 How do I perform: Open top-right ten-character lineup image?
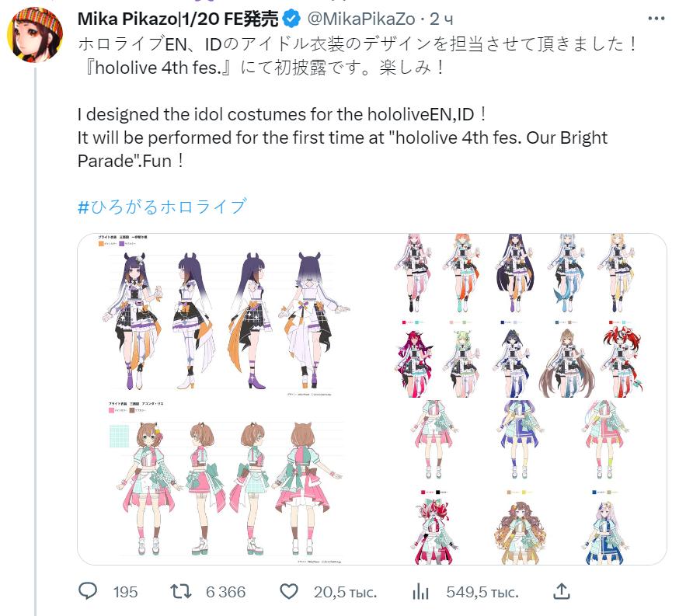click(520, 316)
